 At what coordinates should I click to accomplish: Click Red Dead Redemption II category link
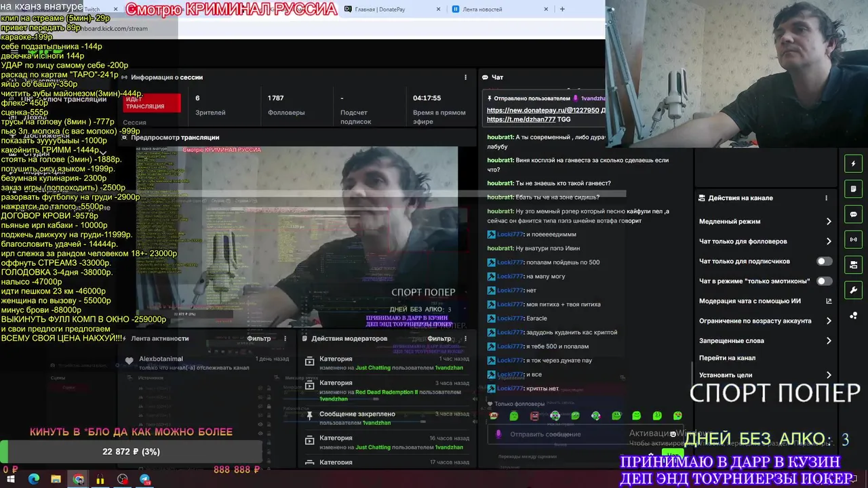[x=387, y=392]
